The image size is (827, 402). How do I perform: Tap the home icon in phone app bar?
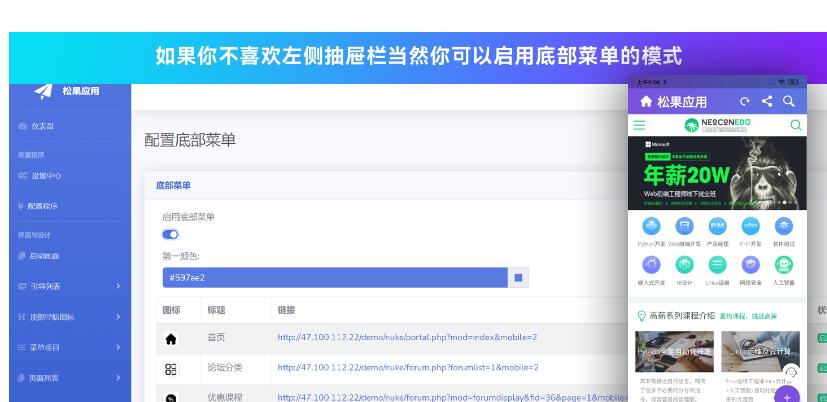[646, 101]
